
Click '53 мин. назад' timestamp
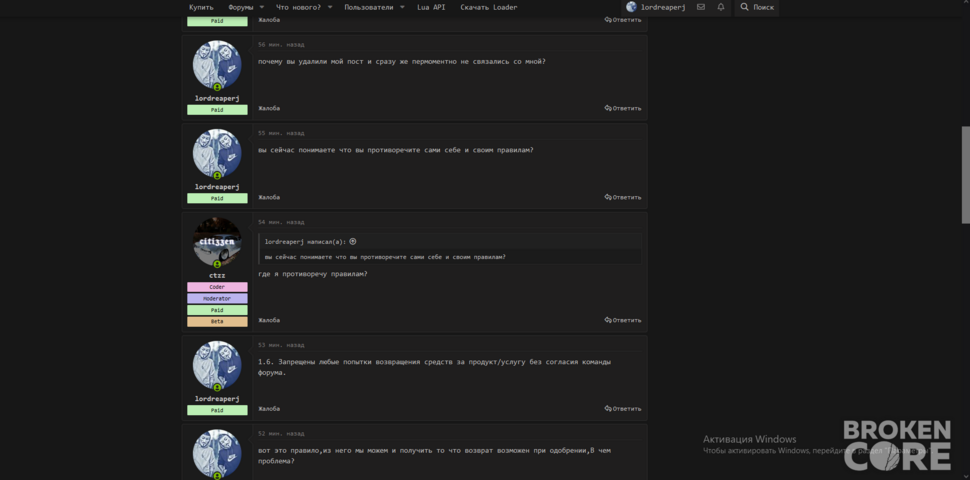click(281, 345)
